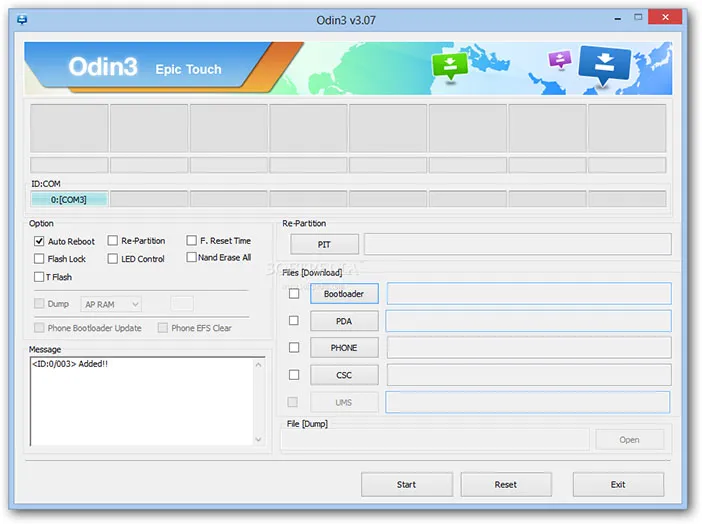The width and height of the screenshot is (702, 524).
Task: Enable the Re-Partition checkbox
Action: [112, 241]
